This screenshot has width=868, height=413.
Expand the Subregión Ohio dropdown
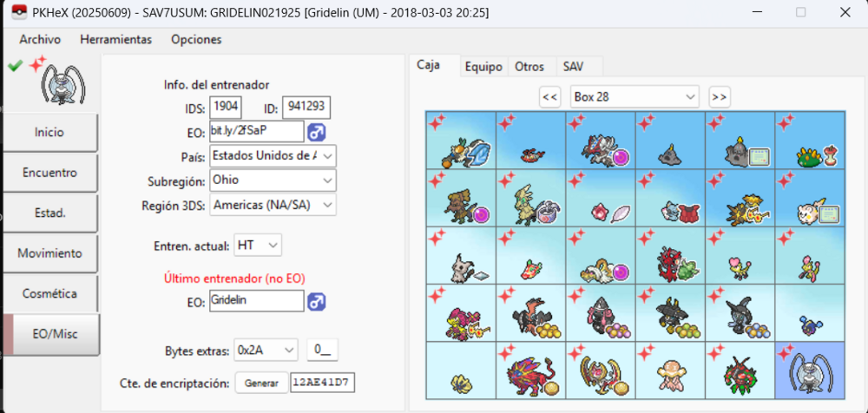(x=273, y=180)
